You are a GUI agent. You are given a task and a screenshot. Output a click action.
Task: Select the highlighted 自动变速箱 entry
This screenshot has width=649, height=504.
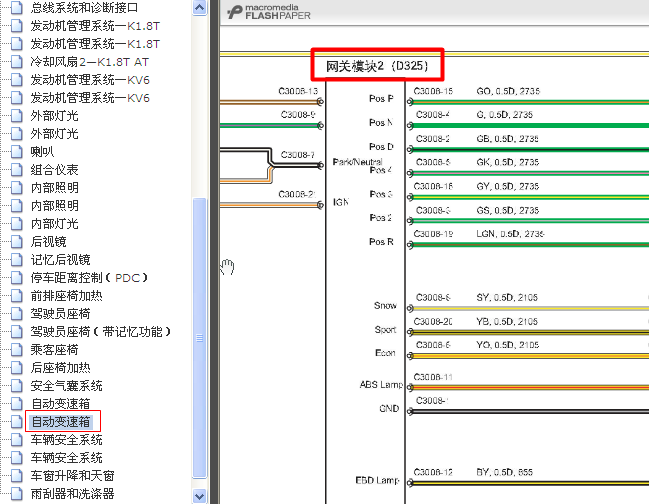pyautogui.click(x=61, y=422)
